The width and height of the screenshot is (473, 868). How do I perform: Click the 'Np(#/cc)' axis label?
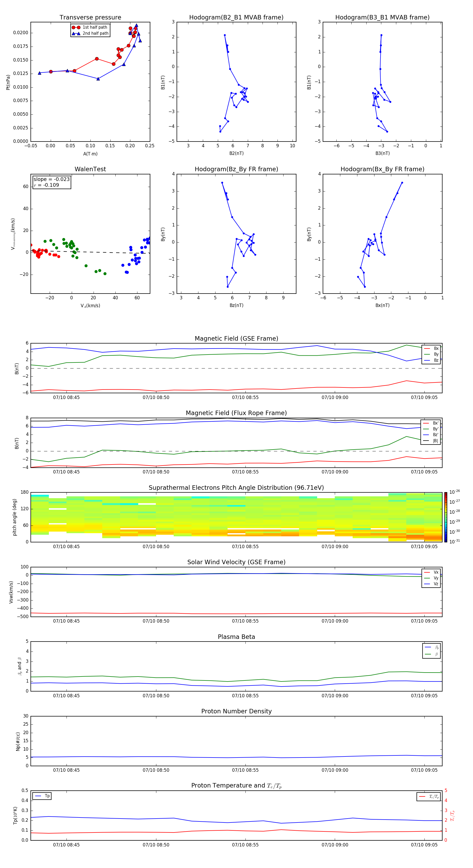pyautogui.click(x=18, y=741)
